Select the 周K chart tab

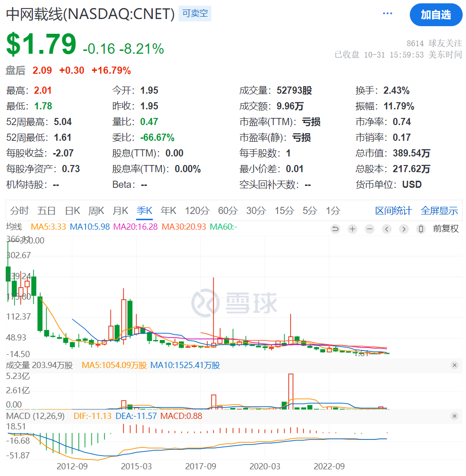click(x=96, y=210)
